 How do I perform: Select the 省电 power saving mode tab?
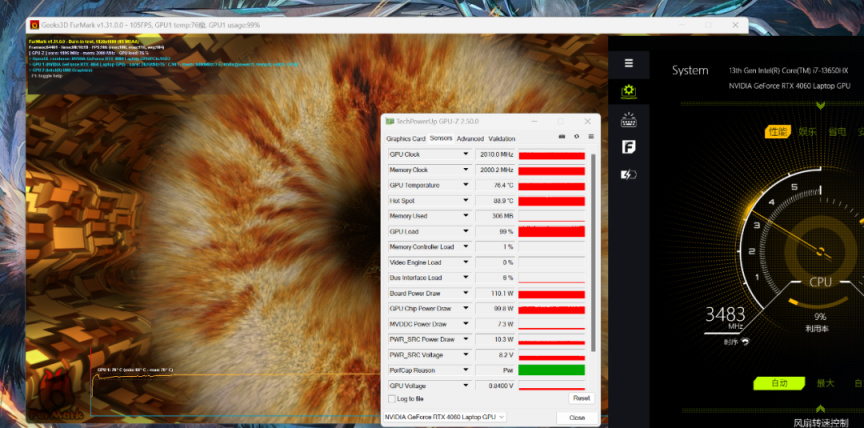click(x=837, y=132)
